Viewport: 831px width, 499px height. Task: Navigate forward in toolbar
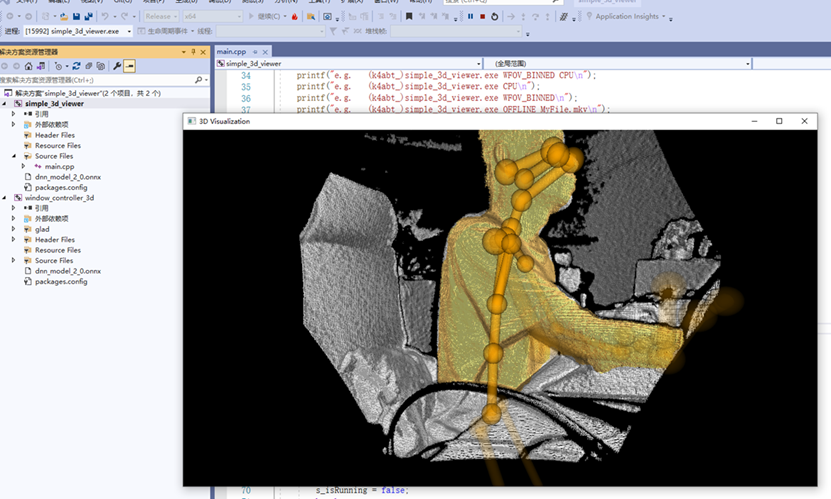click(29, 16)
